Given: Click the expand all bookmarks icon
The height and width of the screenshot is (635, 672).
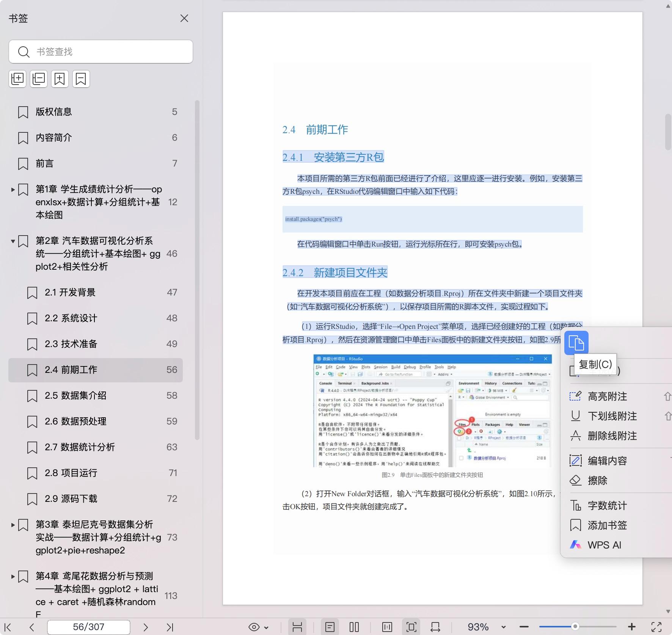Looking at the screenshot, I should [x=17, y=79].
